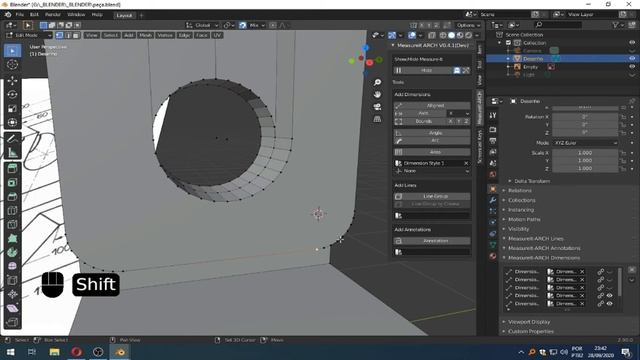Viewport: 640px width, 360px height.
Task: Select the Bevel tool
Action: (x=12, y=196)
